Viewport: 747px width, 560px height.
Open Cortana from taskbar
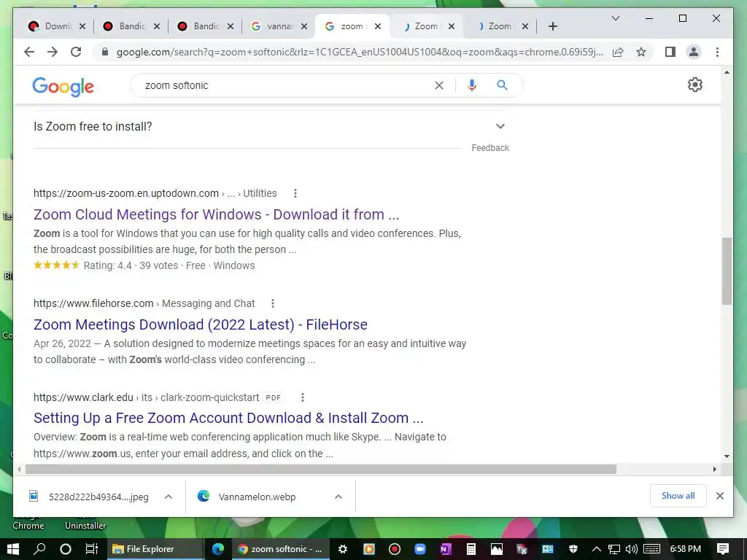(65, 549)
